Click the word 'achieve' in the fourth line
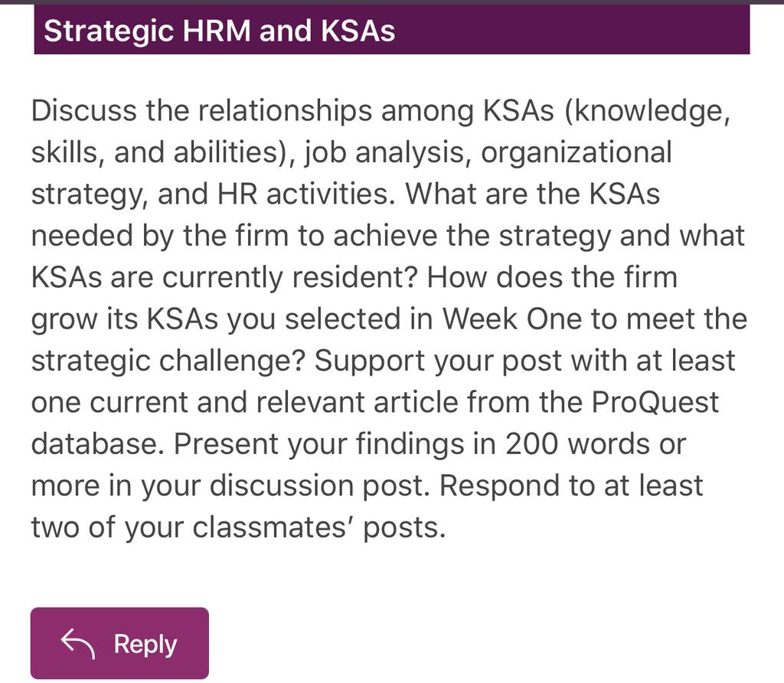Viewport: 784px width, 683px height. tap(385, 236)
